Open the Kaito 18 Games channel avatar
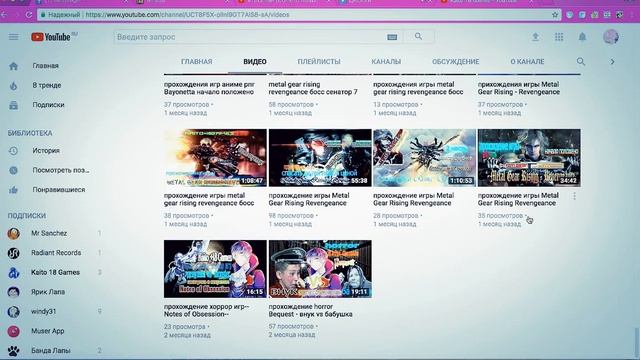This screenshot has height=360, width=640. click(x=13, y=273)
